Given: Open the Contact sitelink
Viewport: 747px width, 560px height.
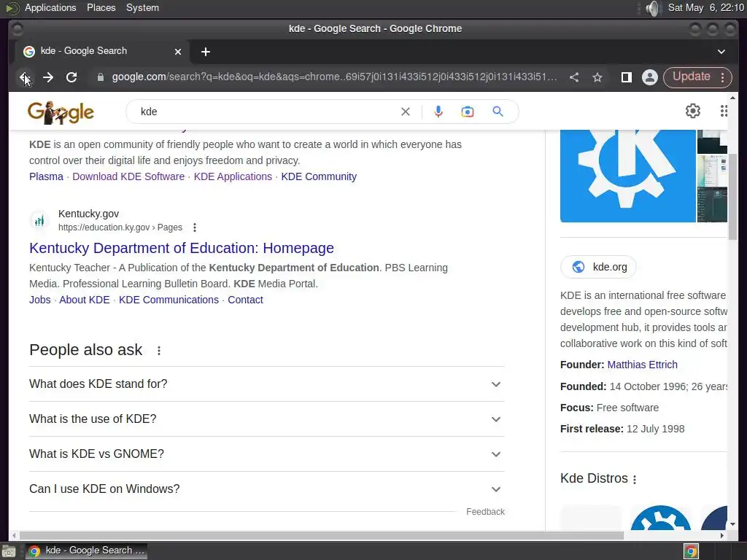Looking at the screenshot, I should (245, 300).
